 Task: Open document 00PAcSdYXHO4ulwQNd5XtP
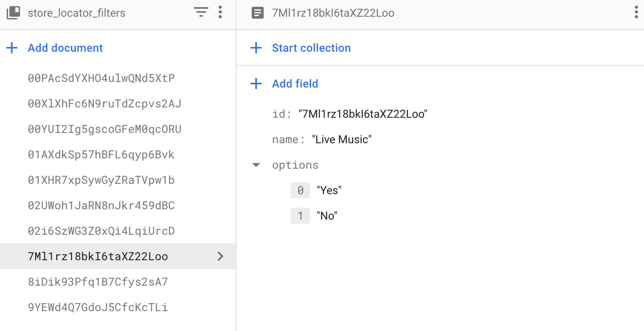(101, 78)
